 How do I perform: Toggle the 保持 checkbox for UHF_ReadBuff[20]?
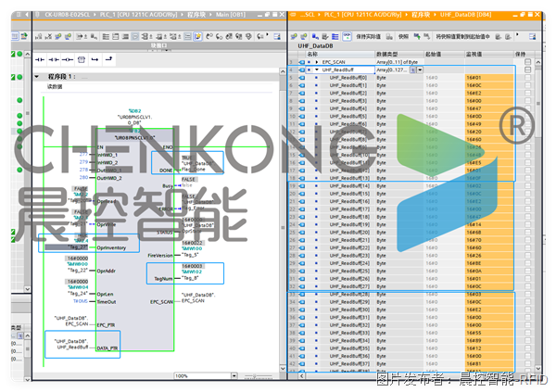pyautogui.click(x=527, y=233)
